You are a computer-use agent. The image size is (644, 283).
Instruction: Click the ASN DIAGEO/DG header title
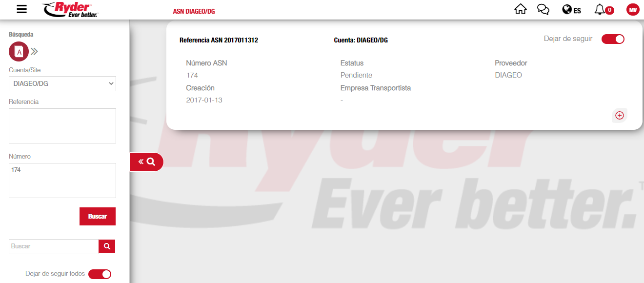(194, 11)
